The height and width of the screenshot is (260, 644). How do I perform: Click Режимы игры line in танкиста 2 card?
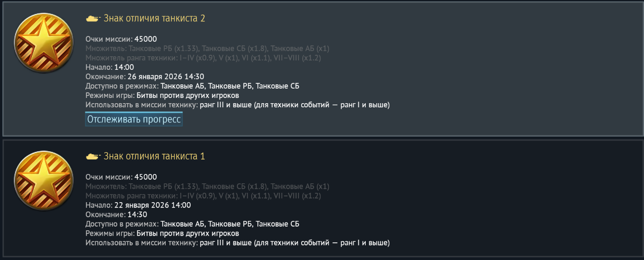[x=162, y=95]
